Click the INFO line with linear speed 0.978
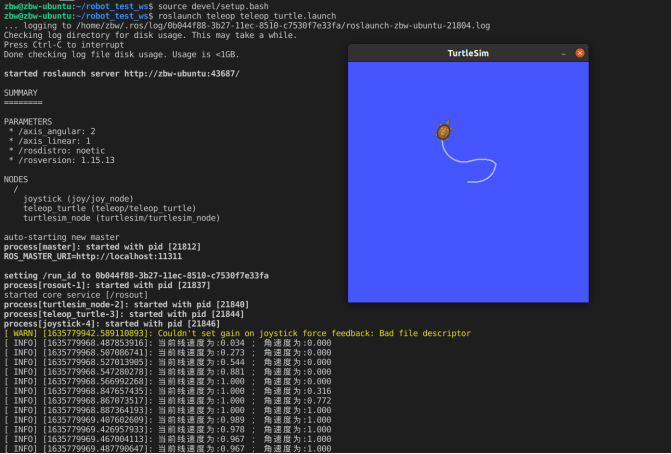The image size is (671, 454). click(167, 430)
